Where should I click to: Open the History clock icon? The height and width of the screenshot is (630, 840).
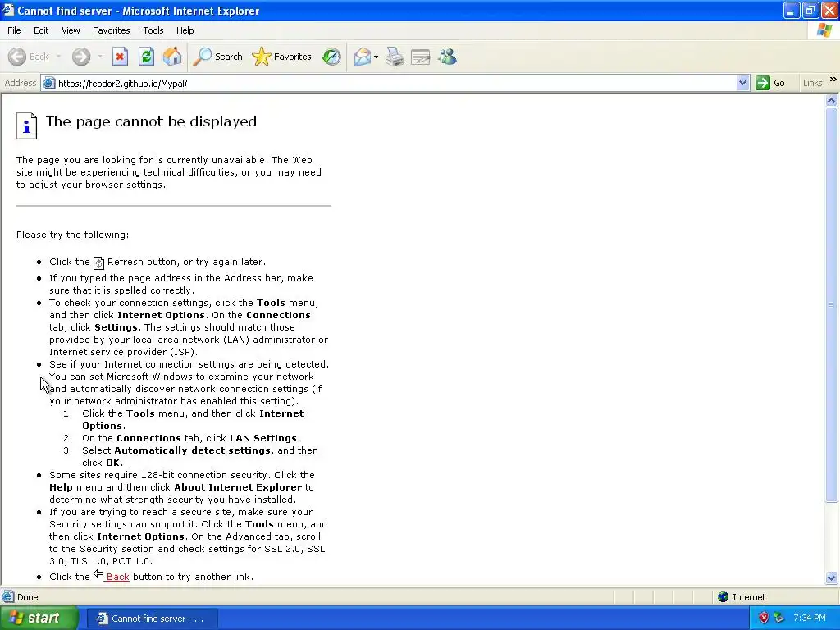(331, 57)
